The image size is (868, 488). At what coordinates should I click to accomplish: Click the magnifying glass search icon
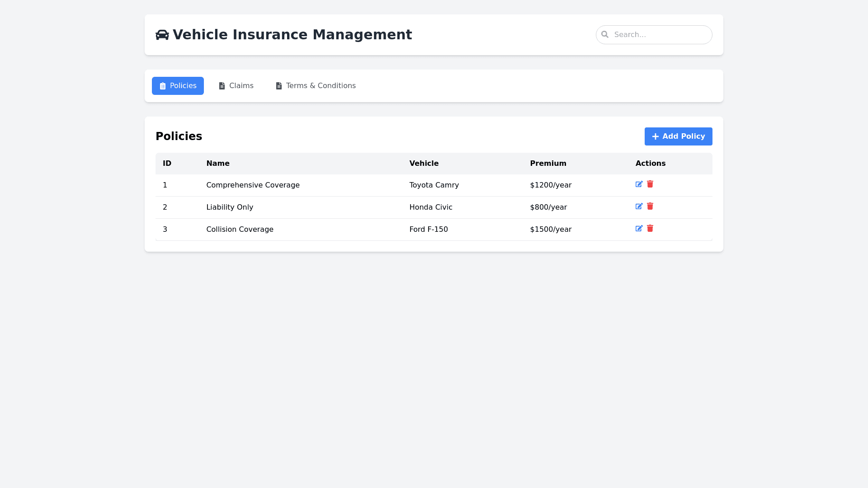605,35
